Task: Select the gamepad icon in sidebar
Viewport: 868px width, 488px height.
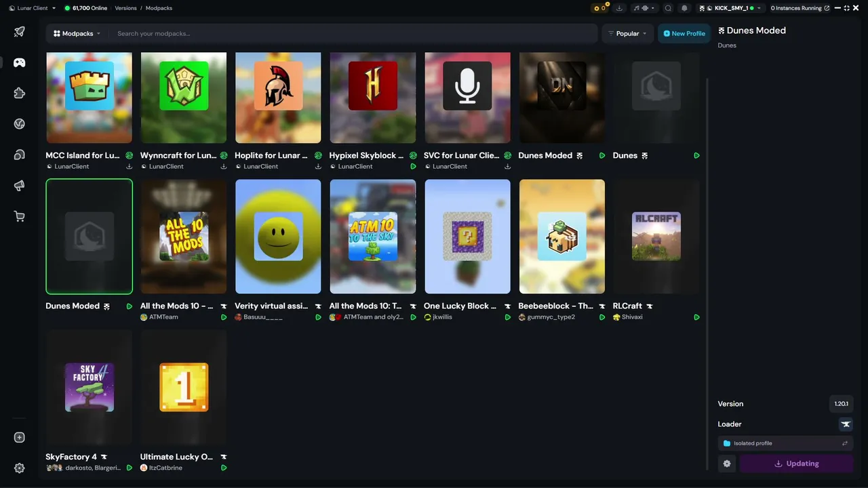Action: tap(20, 62)
